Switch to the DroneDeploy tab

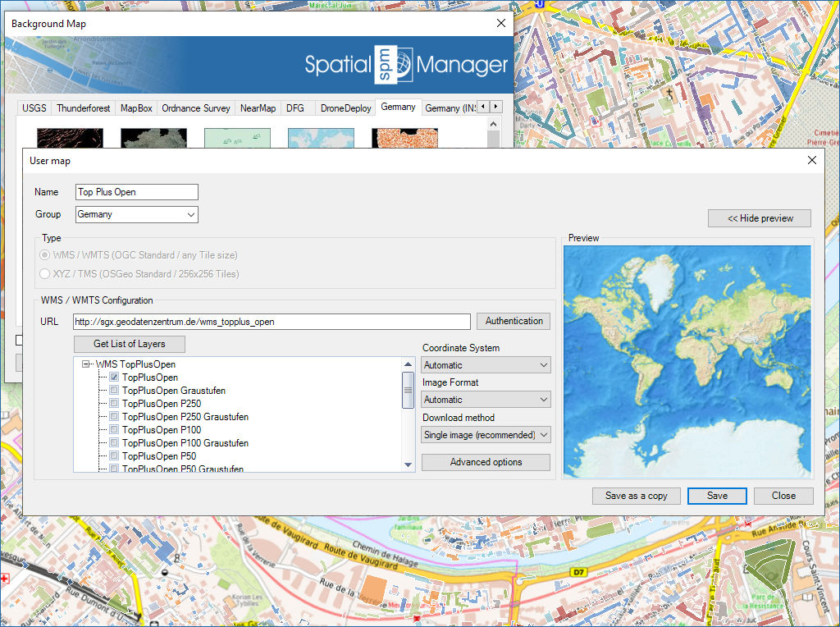tap(345, 108)
